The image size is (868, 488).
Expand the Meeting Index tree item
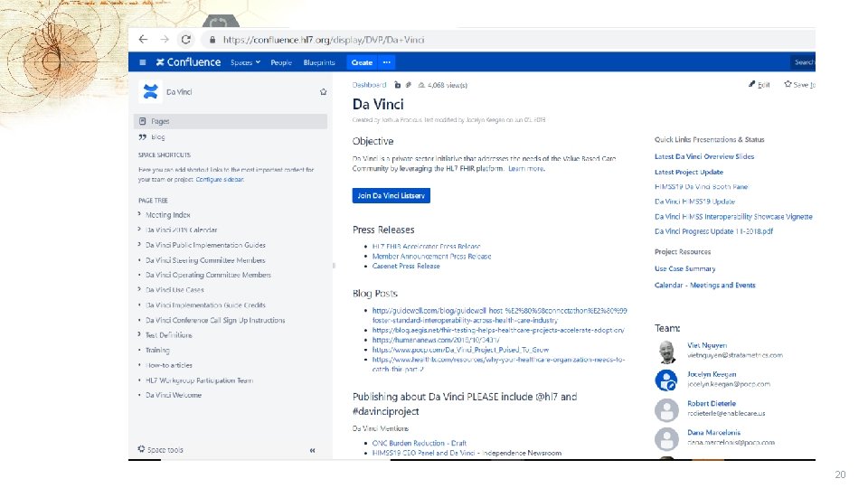(x=139, y=214)
